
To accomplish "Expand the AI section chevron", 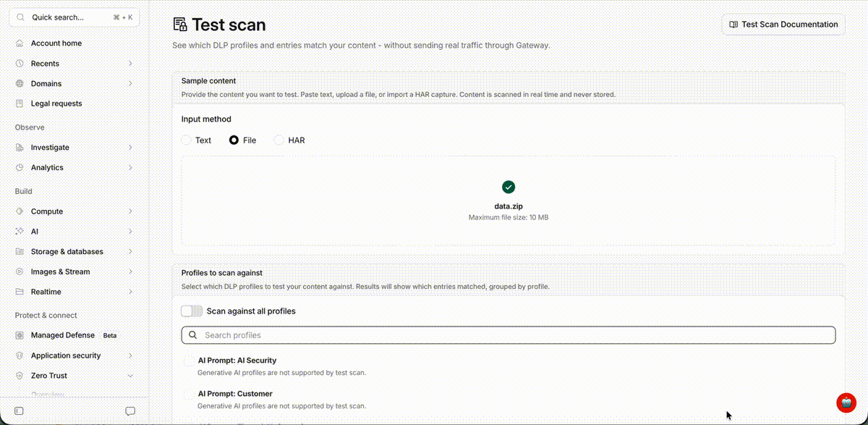I will 130,232.
